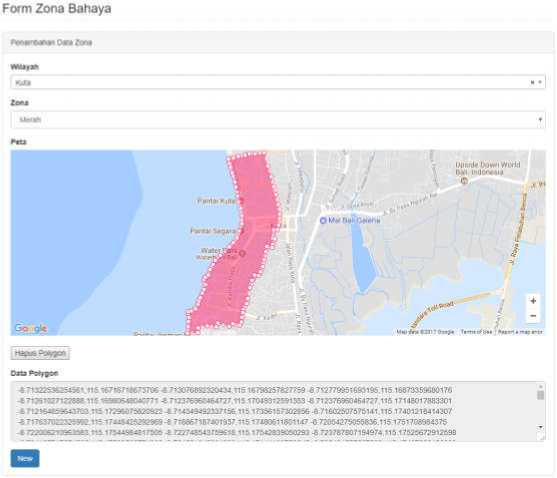Screen dimensions: 557x478
Task: Click the Upside Down World marker
Action: [464, 181]
